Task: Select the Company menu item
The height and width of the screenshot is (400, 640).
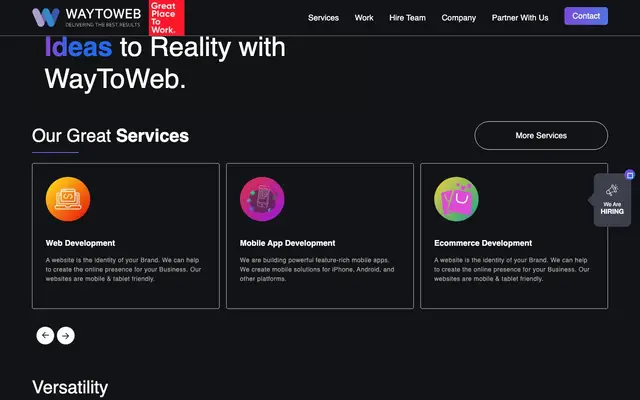Action: pyautogui.click(x=458, y=18)
